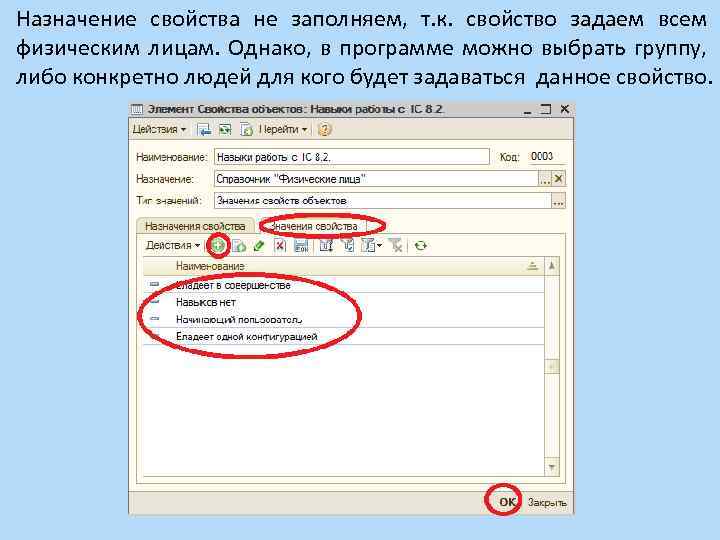Select the row Владеет одной конфигурацией

click(x=343, y=337)
